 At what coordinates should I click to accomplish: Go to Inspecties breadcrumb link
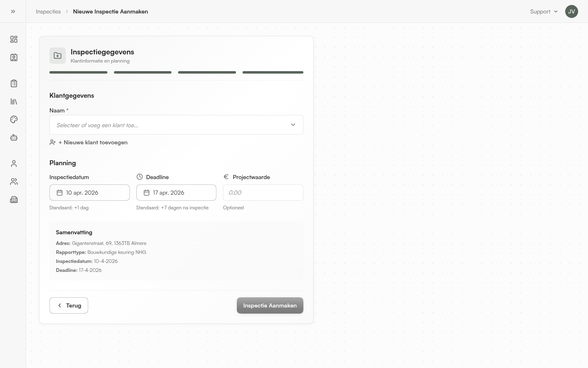pyautogui.click(x=48, y=11)
